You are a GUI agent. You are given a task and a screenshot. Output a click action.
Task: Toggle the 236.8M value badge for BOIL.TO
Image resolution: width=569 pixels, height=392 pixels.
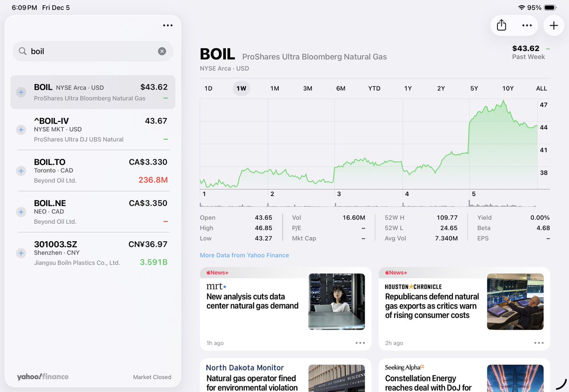153,180
